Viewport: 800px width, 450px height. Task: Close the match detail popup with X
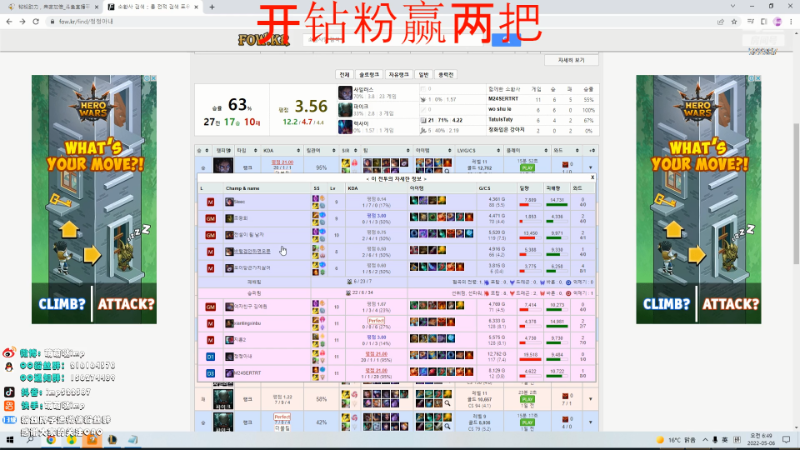coord(592,178)
